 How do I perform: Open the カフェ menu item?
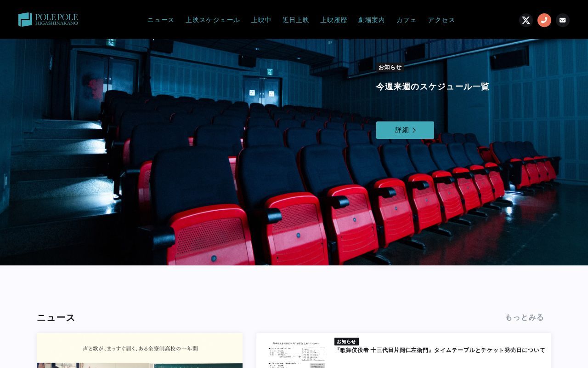click(407, 20)
